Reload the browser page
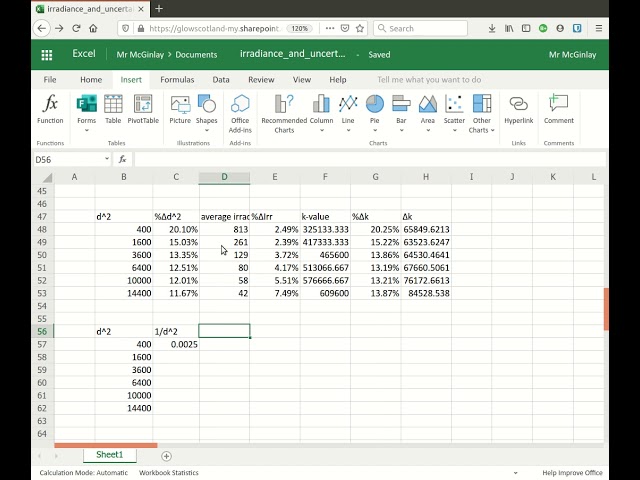640x480 pixels. (76, 29)
